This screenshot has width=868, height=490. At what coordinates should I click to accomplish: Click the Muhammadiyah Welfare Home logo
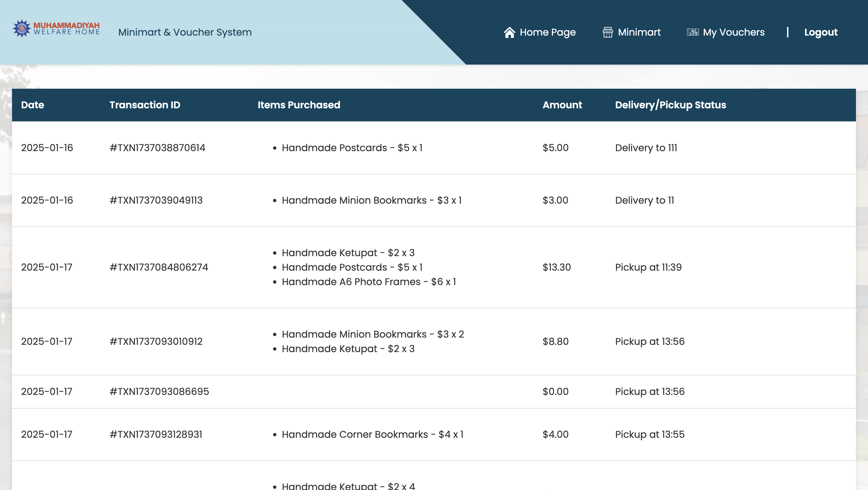56,29
